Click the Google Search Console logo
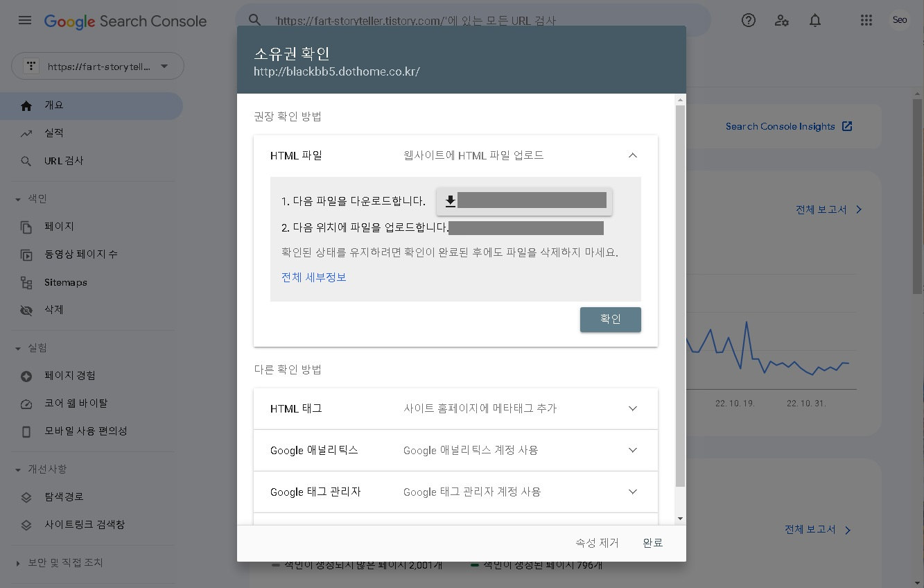 [x=125, y=21]
